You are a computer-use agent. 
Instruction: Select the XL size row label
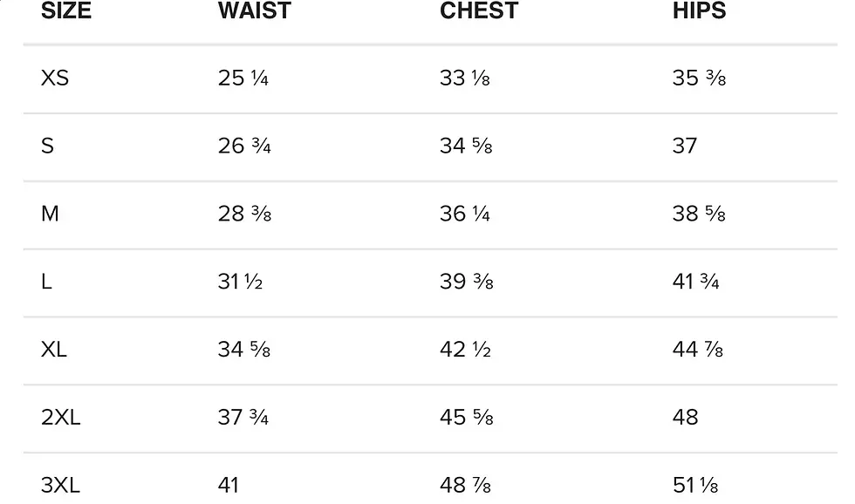coord(54,350)
